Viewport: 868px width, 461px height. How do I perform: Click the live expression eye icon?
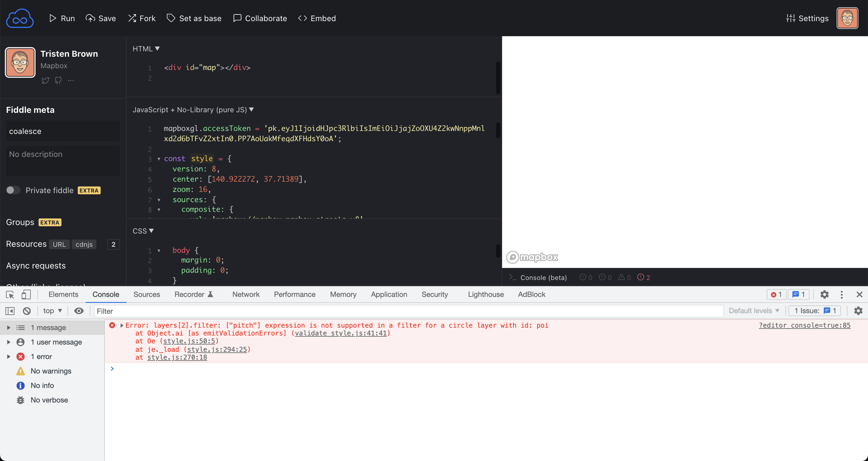[x=79, y=310]
